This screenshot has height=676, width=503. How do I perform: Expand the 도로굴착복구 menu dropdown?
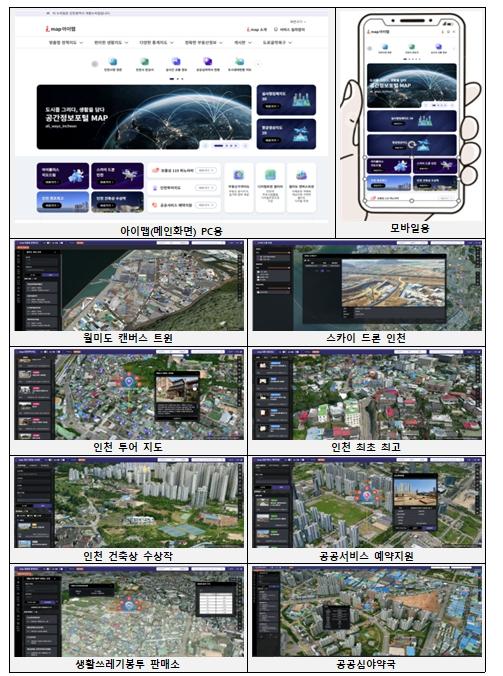[277, 43]
